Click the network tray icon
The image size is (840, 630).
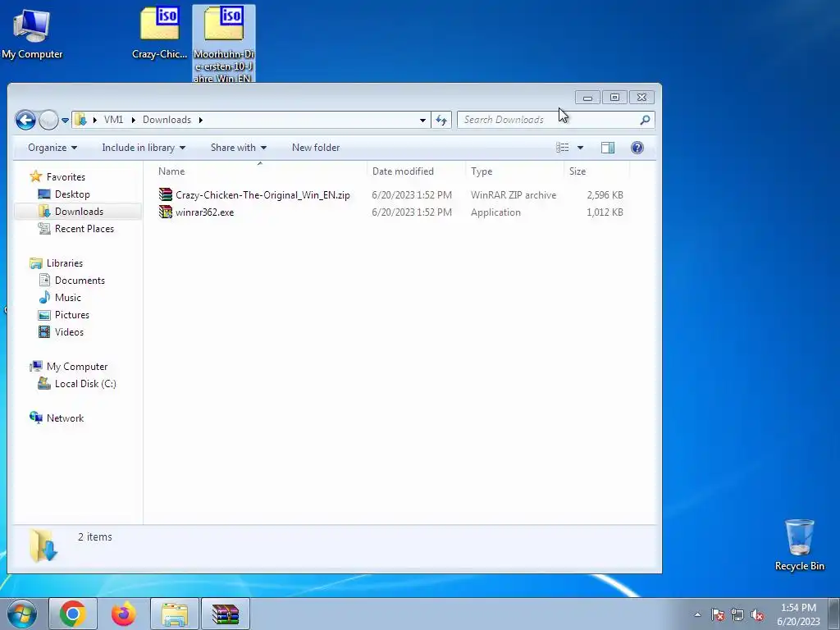click(x=737, y=614)
